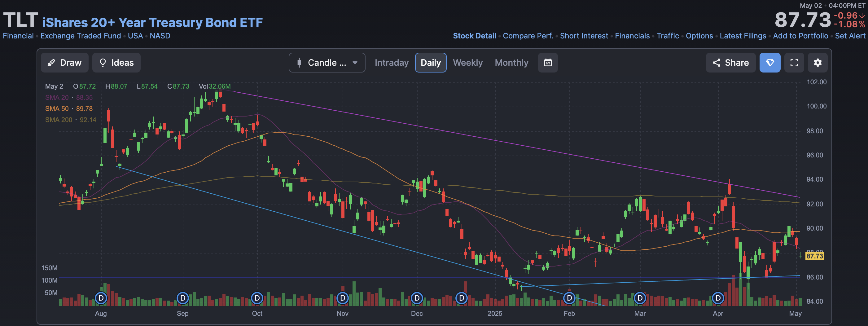
Task: Click the iShares 20+ Year Treasury Bond ETF name
Action: click(152, 22)
